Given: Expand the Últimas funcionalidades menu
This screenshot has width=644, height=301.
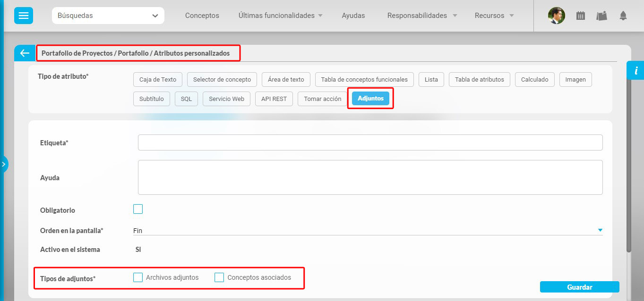Looking at the screenshot, I should [281, 16].
